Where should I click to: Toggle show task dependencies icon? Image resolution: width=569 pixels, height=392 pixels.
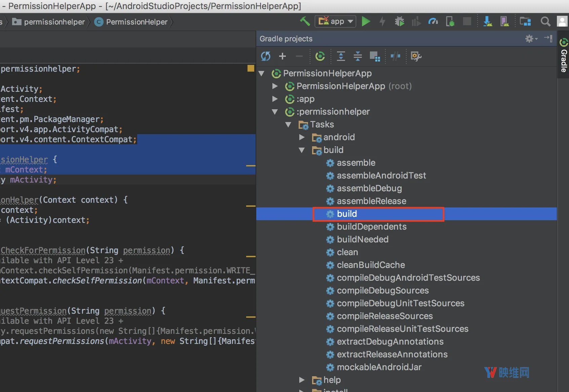pyautogui.click(x=375, y=56)
